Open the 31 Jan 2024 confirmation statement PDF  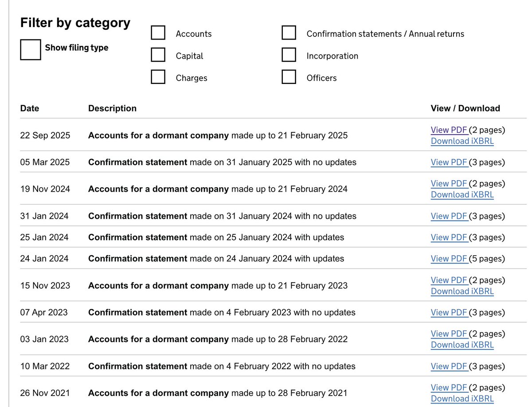coord(449,216)
